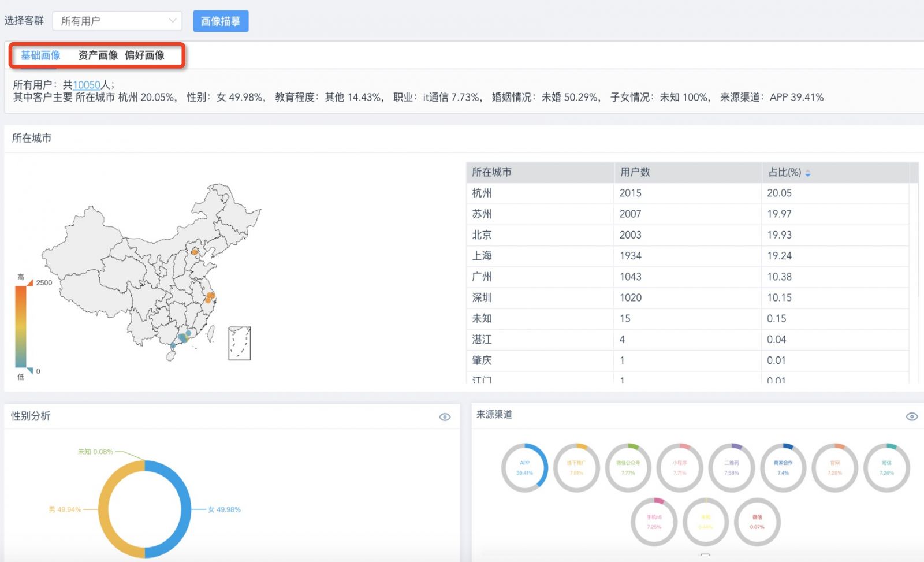
Task: Open the 所有用户 customer group dropdown
Action: 117,20
